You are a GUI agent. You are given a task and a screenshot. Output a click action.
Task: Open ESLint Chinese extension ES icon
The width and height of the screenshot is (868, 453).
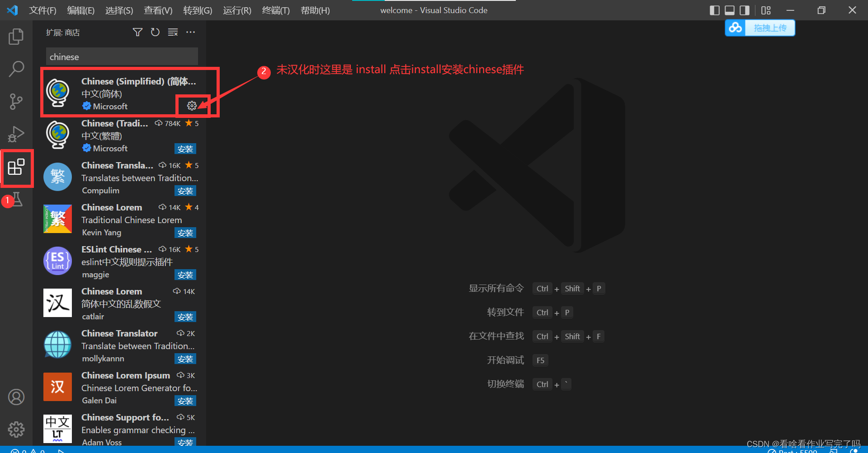click(x=57, y=261)
